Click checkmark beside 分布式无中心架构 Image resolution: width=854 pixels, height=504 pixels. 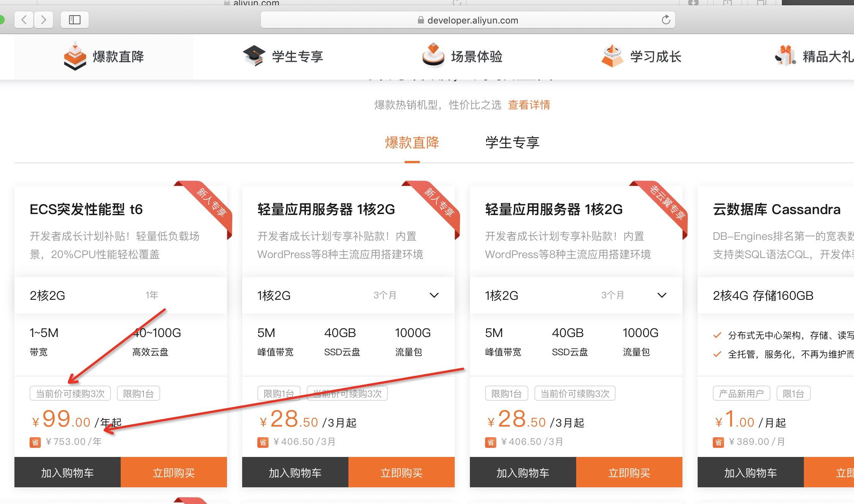click(x=717, y=335)
